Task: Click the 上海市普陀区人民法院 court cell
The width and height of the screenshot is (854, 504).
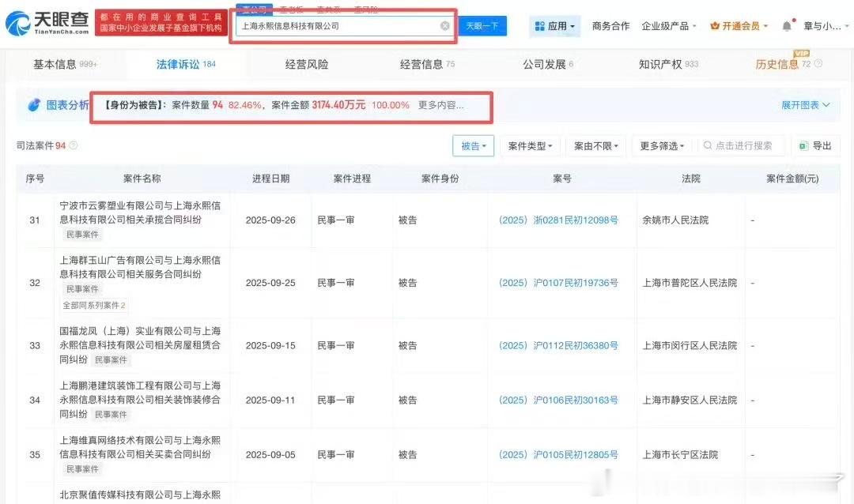Action: tap(690, 283)
